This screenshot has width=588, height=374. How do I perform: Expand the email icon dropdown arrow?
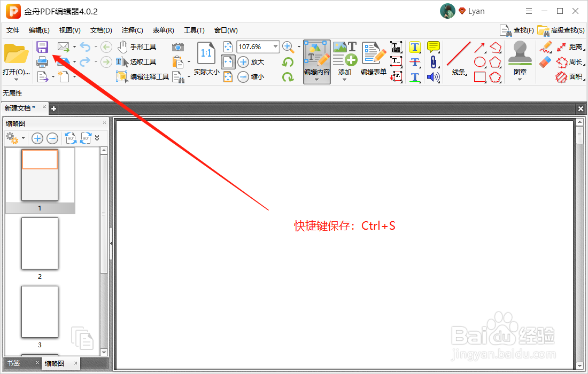tap(74, 47)
